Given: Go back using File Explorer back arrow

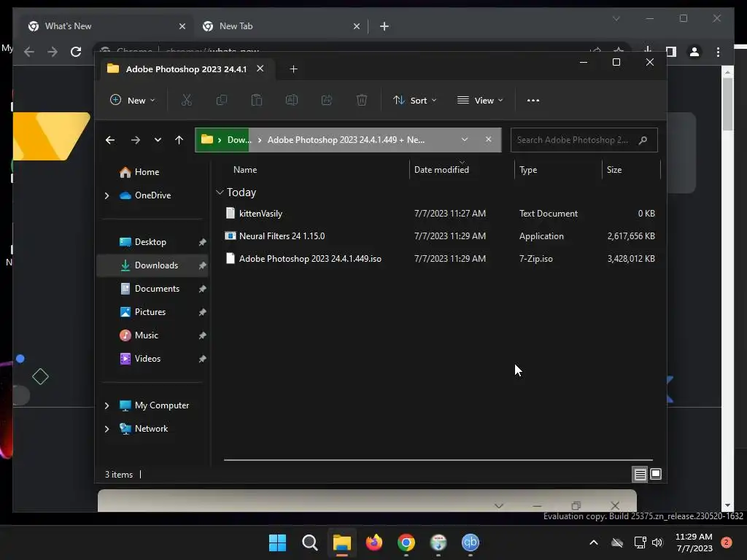Looking at the screenshot, I should pos(110,140).
